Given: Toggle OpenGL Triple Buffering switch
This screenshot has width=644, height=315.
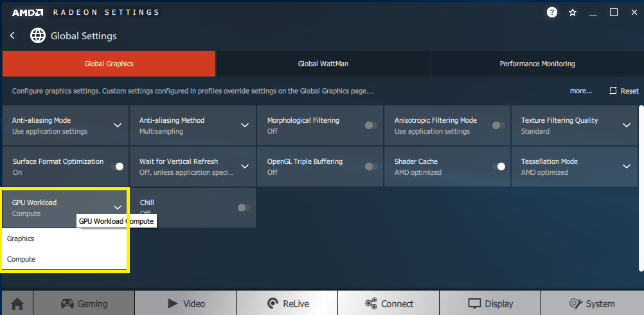Looking at the screenshot, I should tap(371, 166).
